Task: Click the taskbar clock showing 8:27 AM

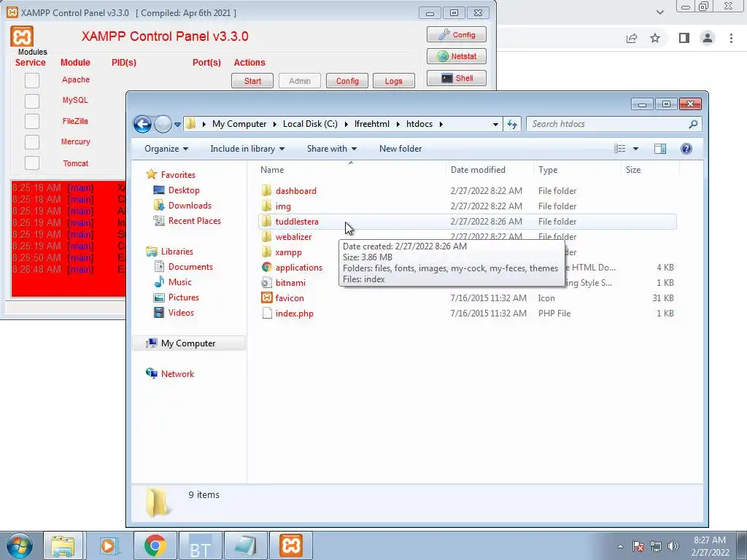Action: click(710, 546)
